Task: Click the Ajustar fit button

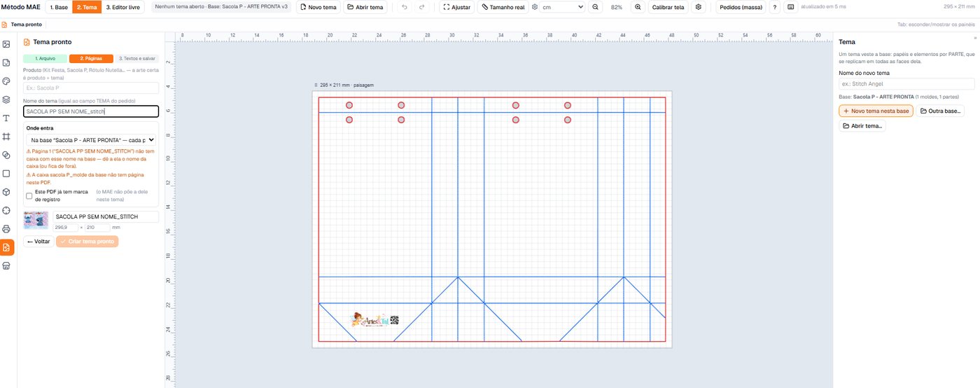Action: pyautogui.click(x=457, y=7)
